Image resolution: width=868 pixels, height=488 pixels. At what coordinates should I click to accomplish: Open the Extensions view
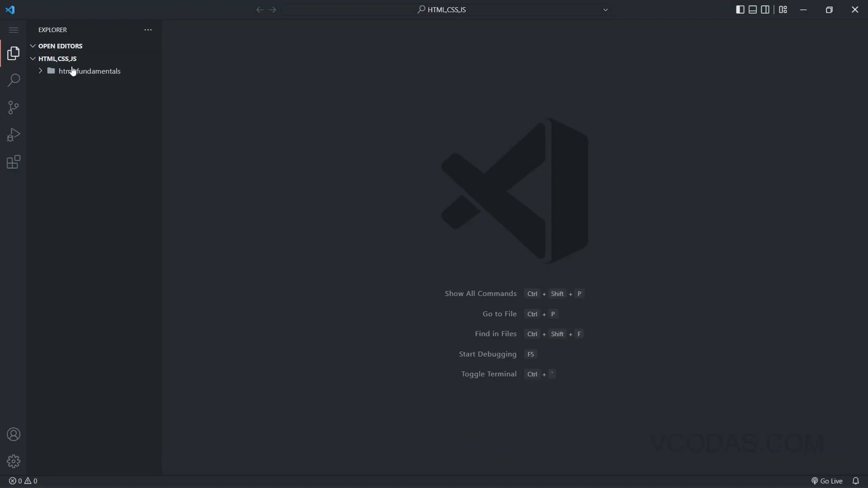(x=13, y=162)
